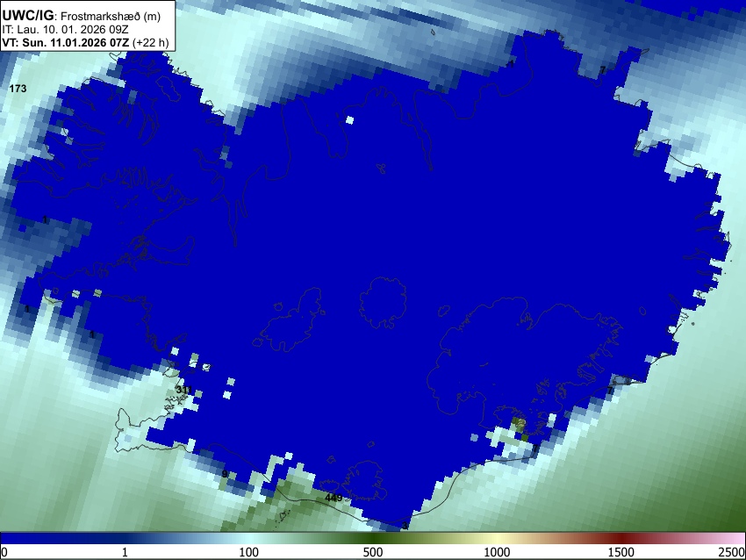Click the '1500' tick label of the color scale
746x560 pixels.
click(x=621, y=552)
